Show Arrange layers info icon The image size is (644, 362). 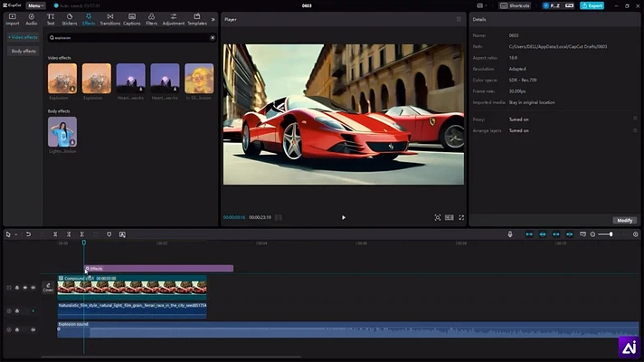[635, 130]
